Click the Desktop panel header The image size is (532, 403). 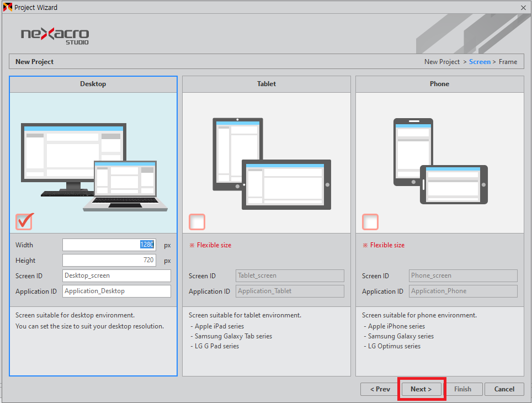coord(93,84)
